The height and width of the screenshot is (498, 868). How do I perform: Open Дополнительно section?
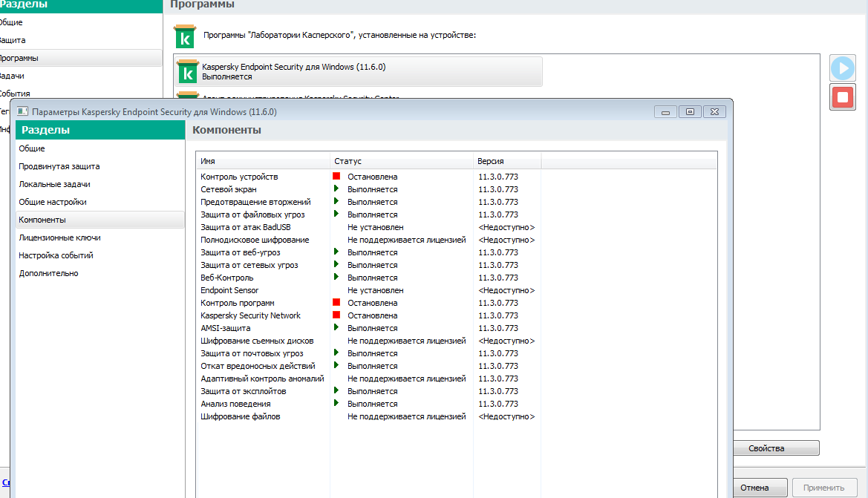[99, 273]
